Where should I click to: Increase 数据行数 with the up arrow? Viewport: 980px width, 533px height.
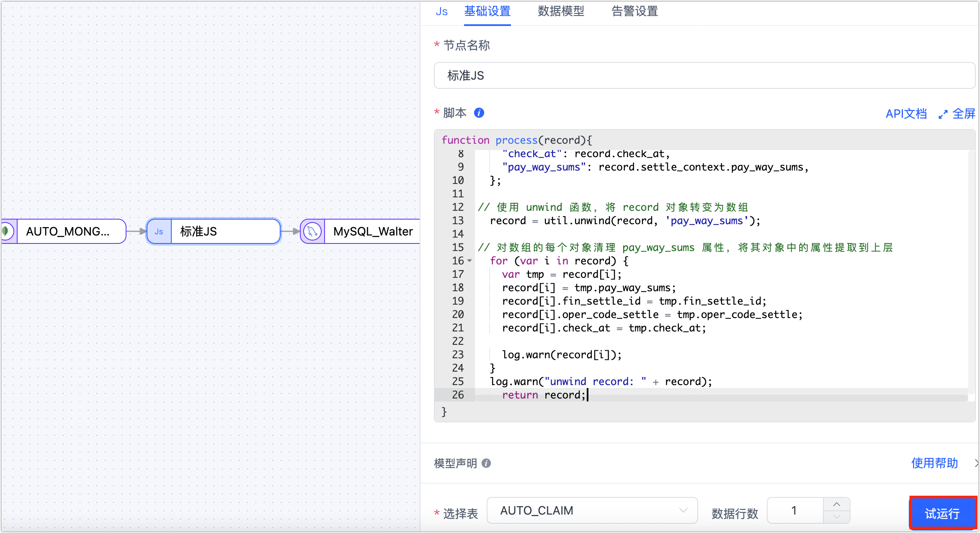point(836,504)
